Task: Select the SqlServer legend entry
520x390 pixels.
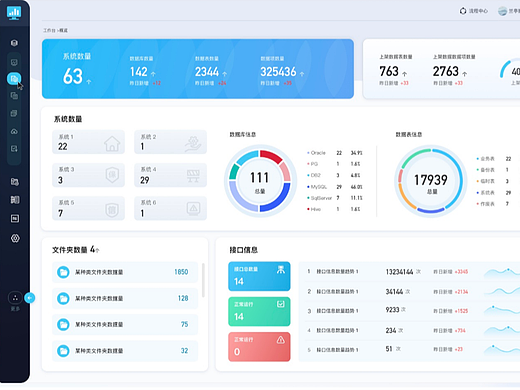Action: 335,198
